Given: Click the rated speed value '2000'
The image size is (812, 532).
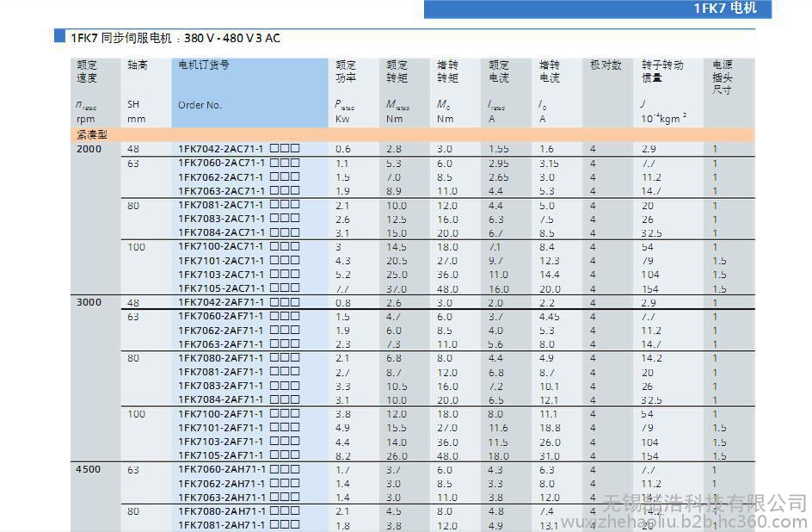Looking at the screenshot, I should click(89, 149).
